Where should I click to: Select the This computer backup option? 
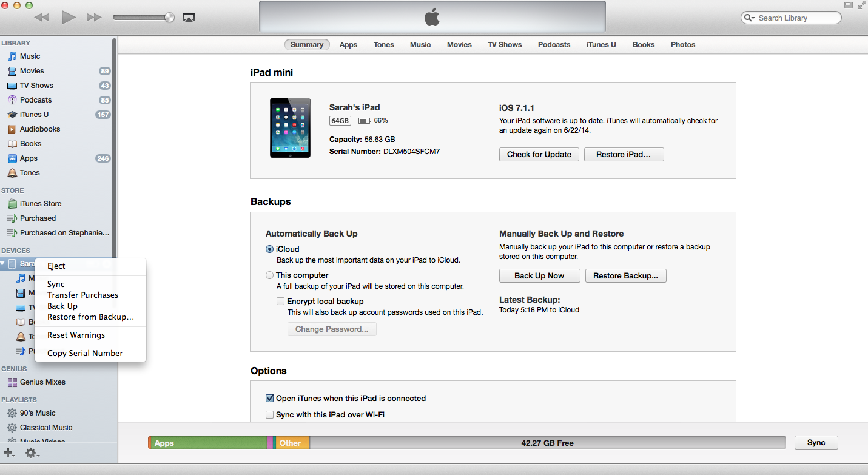(x=270, y=275)
